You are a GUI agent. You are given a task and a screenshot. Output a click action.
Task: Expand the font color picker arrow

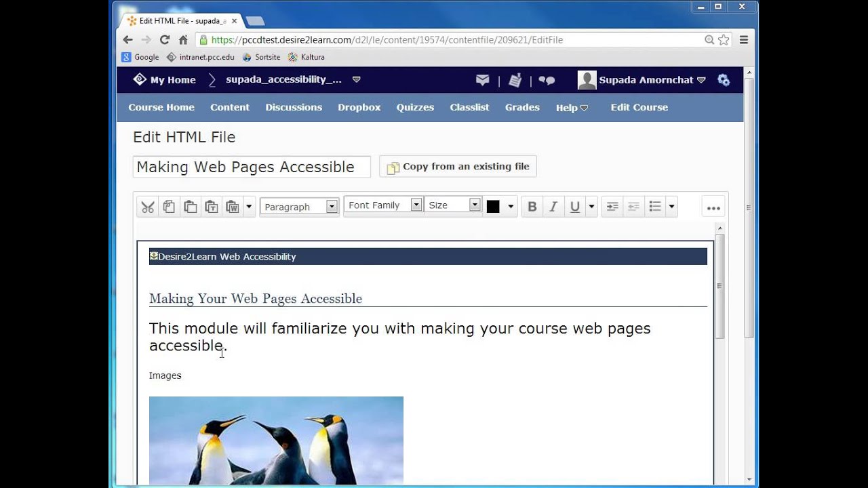pyautogui.click(x=511, y=207)
